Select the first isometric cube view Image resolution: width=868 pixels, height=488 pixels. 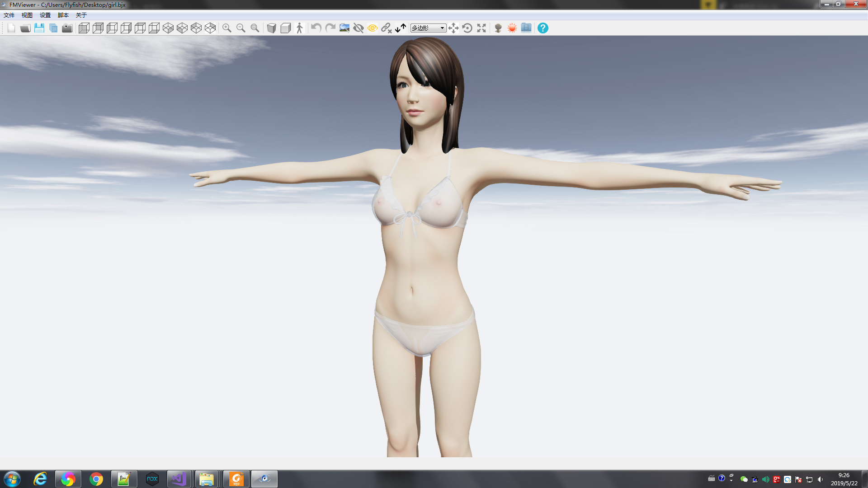[168, 28]
